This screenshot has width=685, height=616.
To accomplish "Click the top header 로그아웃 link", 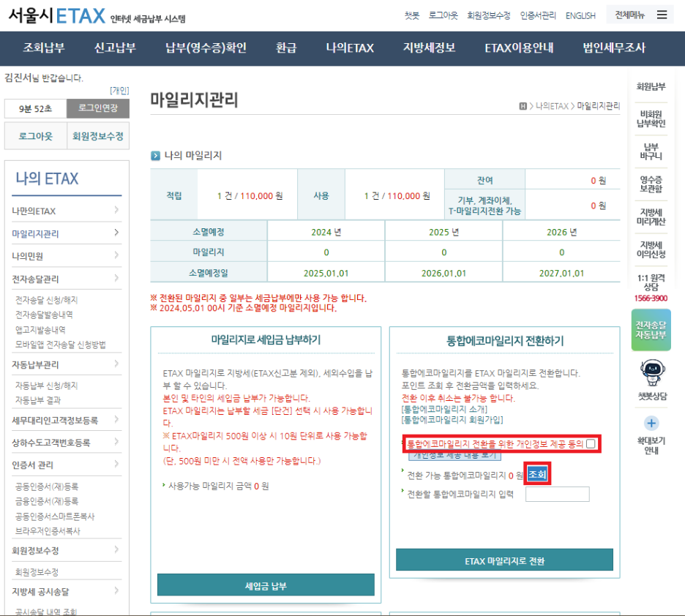I will (443, 15).
